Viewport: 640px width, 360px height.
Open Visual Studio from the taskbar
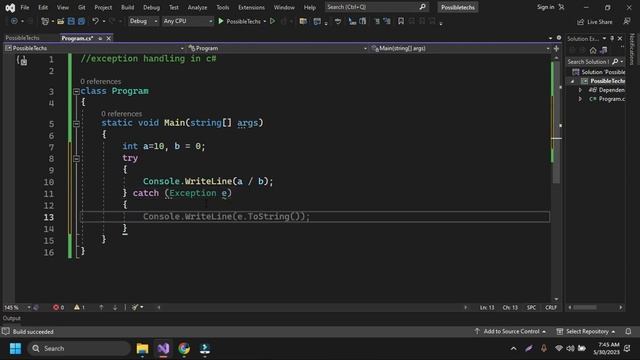[x=163, y=348]
